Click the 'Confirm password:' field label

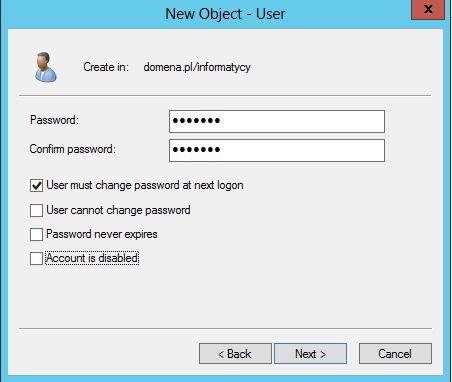pyautogui.click(x=73, y=149)
